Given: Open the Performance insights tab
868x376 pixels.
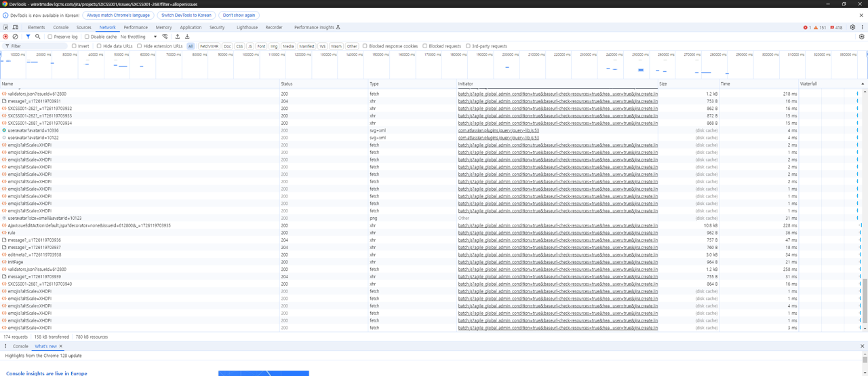Looking at the screenshot, I should [317, 28].
